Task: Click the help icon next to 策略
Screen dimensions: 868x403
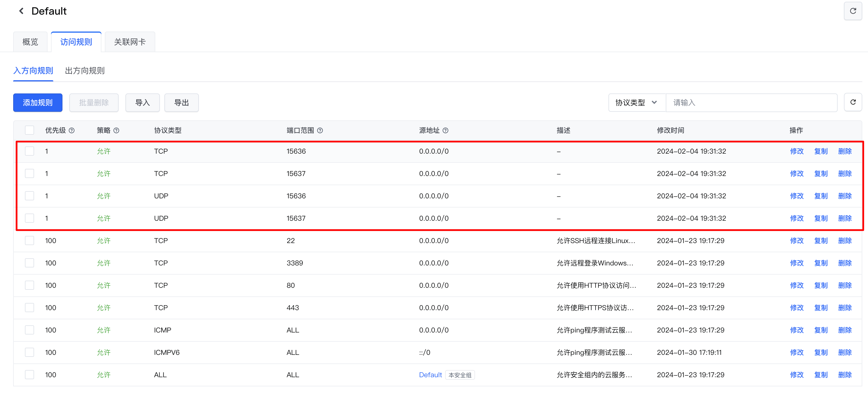Action: [x=116, y=130]
